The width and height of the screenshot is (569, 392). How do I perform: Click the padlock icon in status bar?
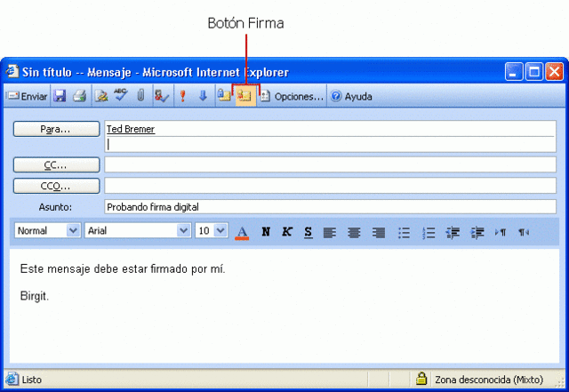(x=421, y=379)
